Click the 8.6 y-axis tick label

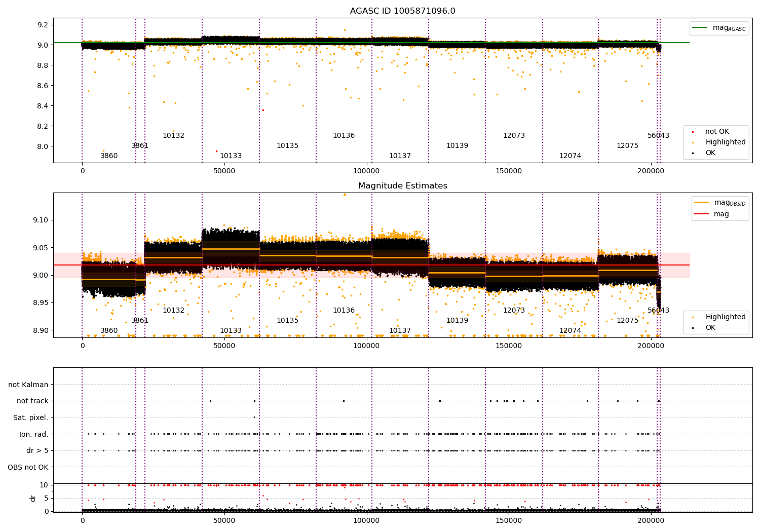pos(43,86)
